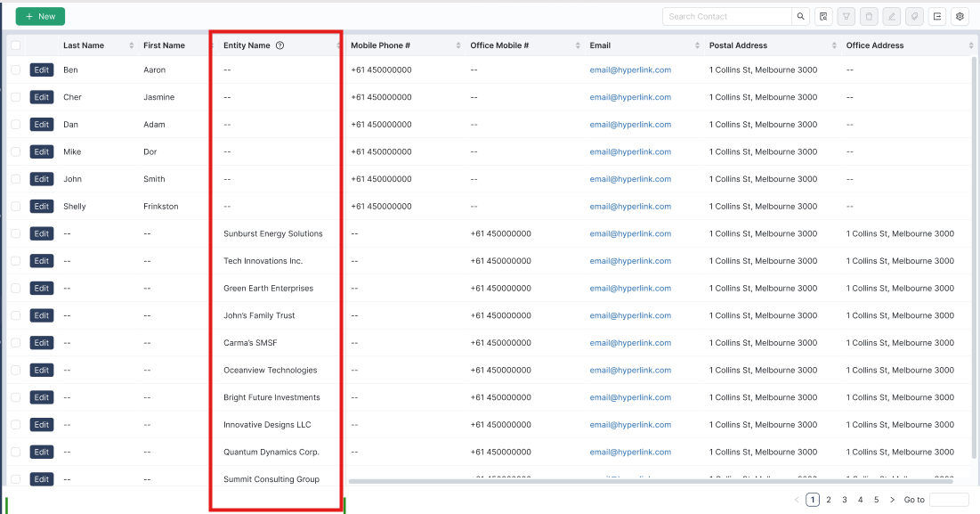Open the settings gear icon
This screenshot has width=980, height=514.
pyautogui.click(x=960, y=16)
